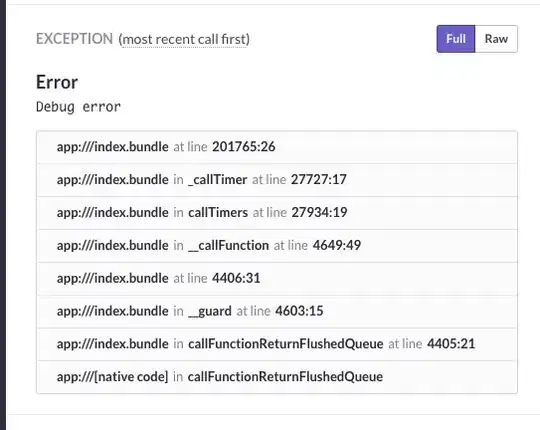Image resolution: width=540 pixels, height=430 pixels.
Task: Click line number 27727:17 in the _callTimer frame
Action: pyautogui.click(x=319, y=180)
